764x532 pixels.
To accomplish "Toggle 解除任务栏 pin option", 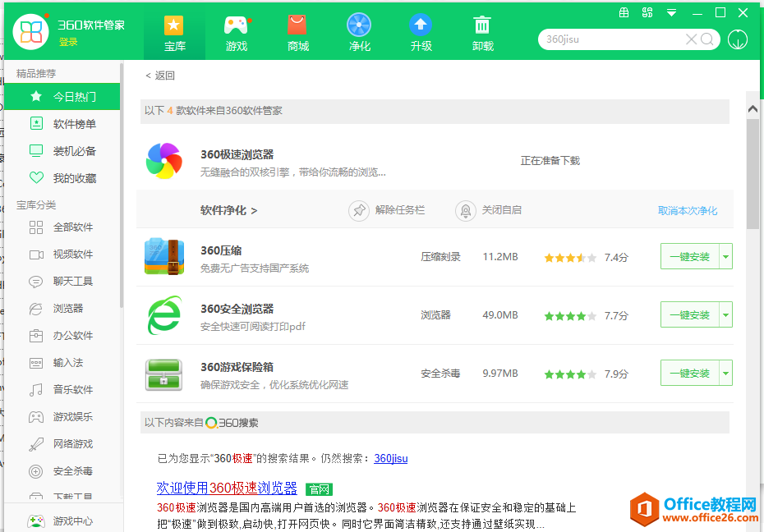I will [x=387, y=210].
